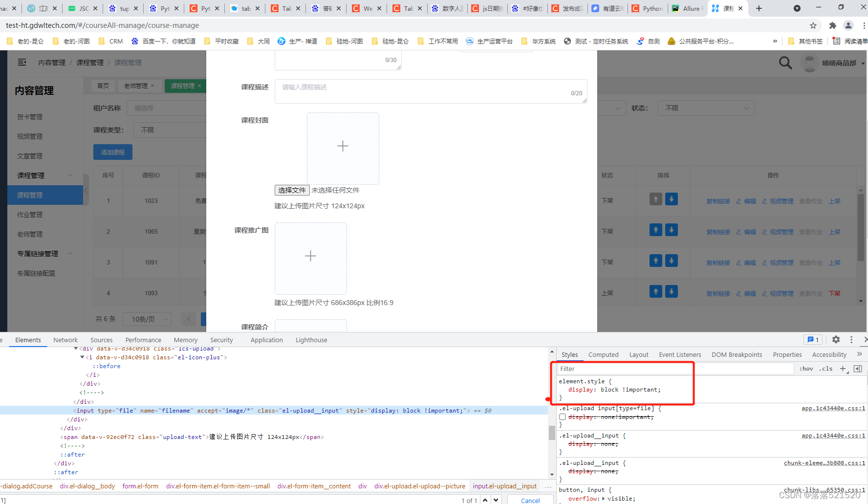Click the DevTools console messages badge
Viewport: 868px width, 504px height.
pyautogui.click(x=813, y=339)
